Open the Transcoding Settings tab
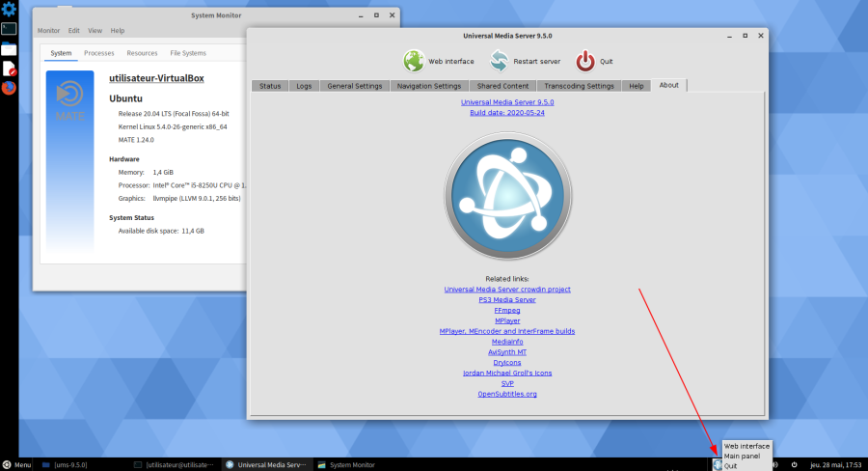 point(579,86)
